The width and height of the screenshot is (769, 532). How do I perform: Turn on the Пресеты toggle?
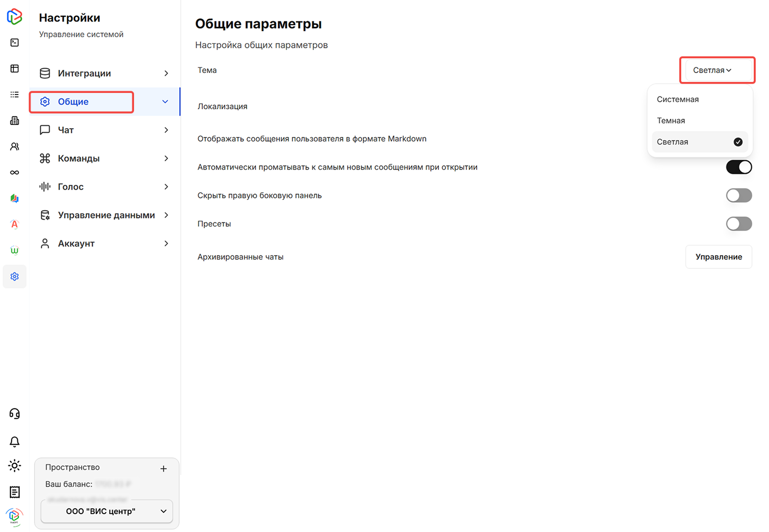(739, 224)
